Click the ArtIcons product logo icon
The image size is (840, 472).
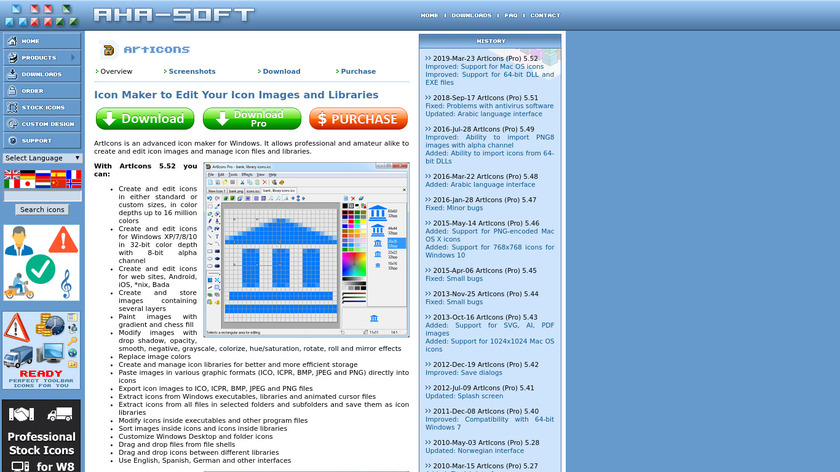point(108,50)
